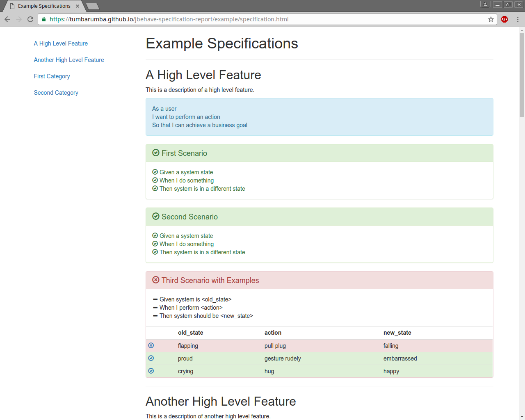The width and height of the screenshot is (525, 420).
Task: Open the Adblock Plus extension icon
Action: [x=504, y=19]
